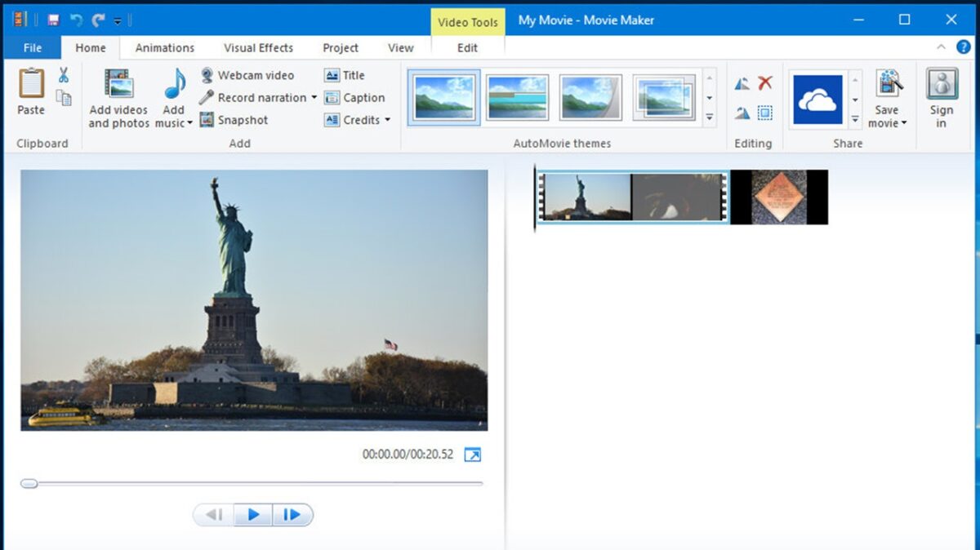Viewport: 980px width, 550px height.
Task: Insert a Title before the clip
Action: tap(345, 75)
